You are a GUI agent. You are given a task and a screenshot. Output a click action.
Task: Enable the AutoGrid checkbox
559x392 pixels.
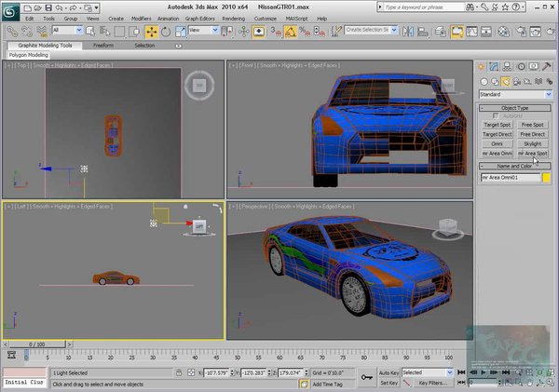point(496,115)
